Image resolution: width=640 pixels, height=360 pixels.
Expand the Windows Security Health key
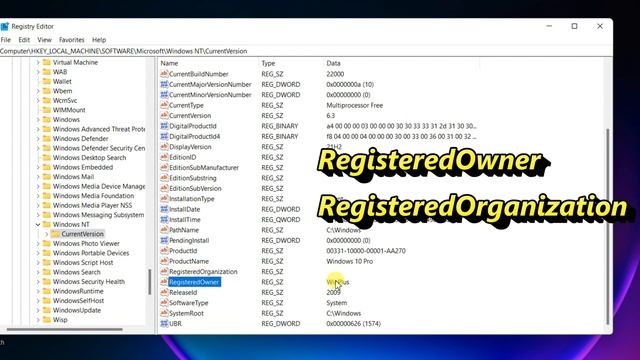point(38,282)
